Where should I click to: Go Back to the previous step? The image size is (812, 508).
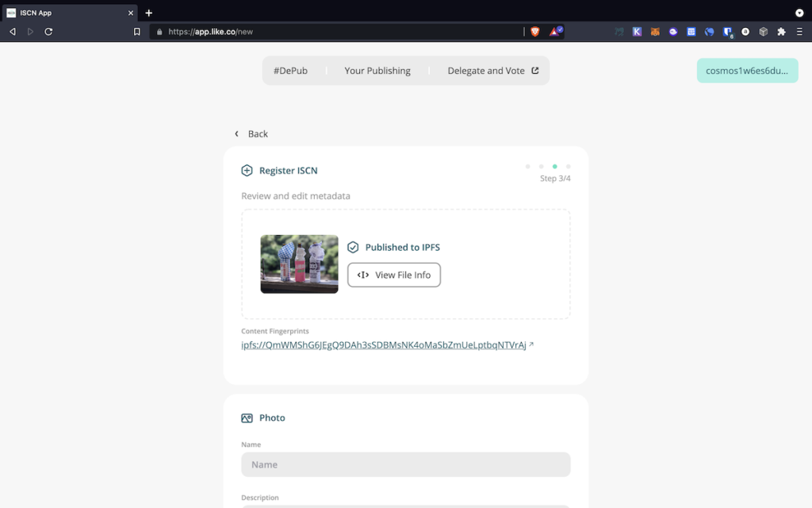click(251, 134)
